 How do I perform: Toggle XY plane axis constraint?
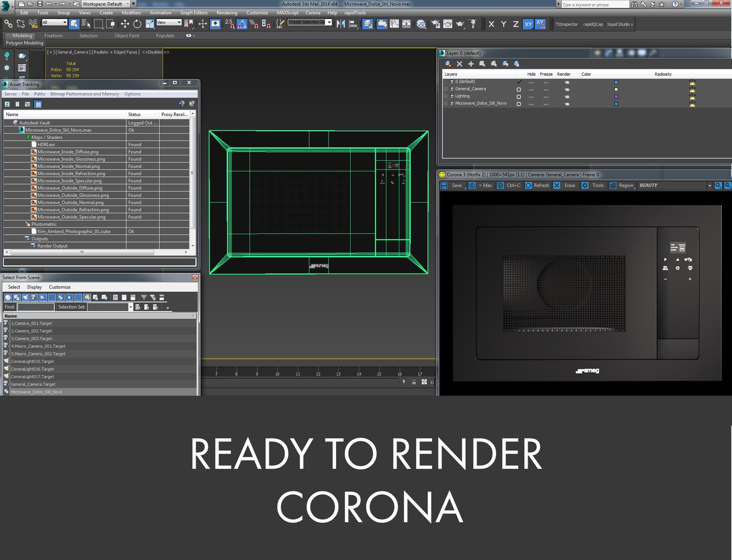tap(528, 24)
